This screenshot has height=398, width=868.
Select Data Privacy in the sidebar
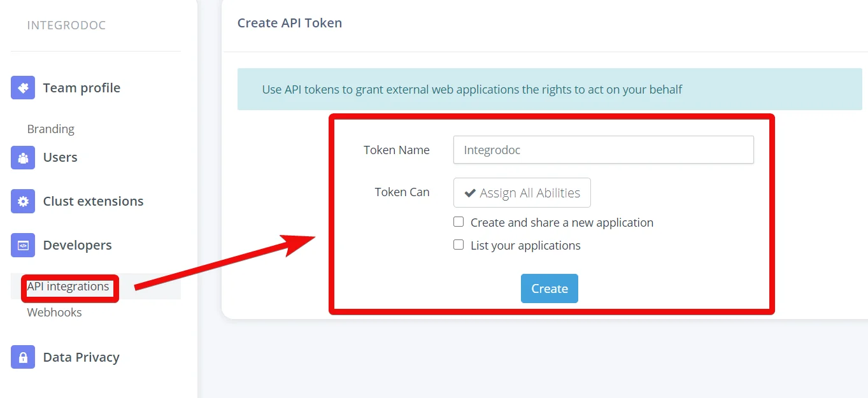(81, 357)
